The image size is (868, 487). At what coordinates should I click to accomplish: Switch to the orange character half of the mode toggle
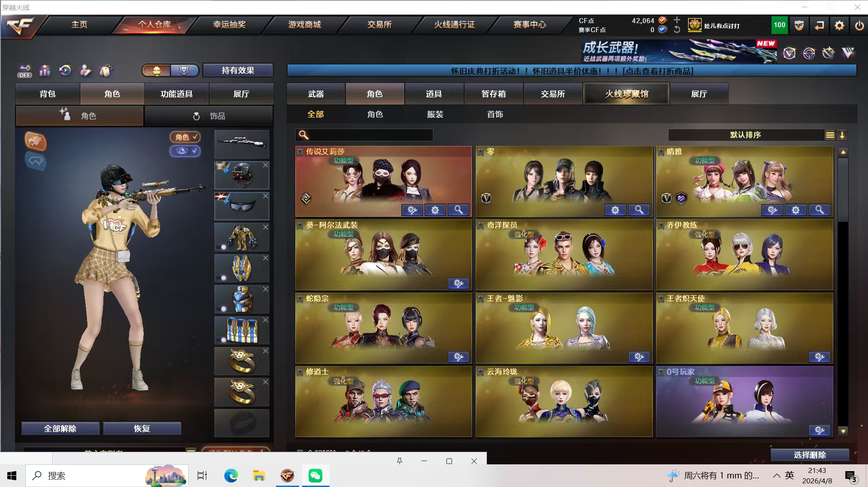(x=156, y=70)
